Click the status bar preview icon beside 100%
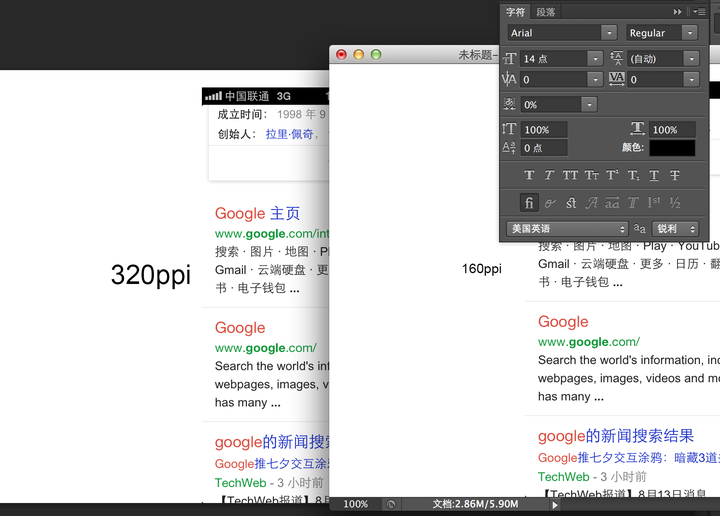This screenshot has width=720, height=516. pos(391,505)
